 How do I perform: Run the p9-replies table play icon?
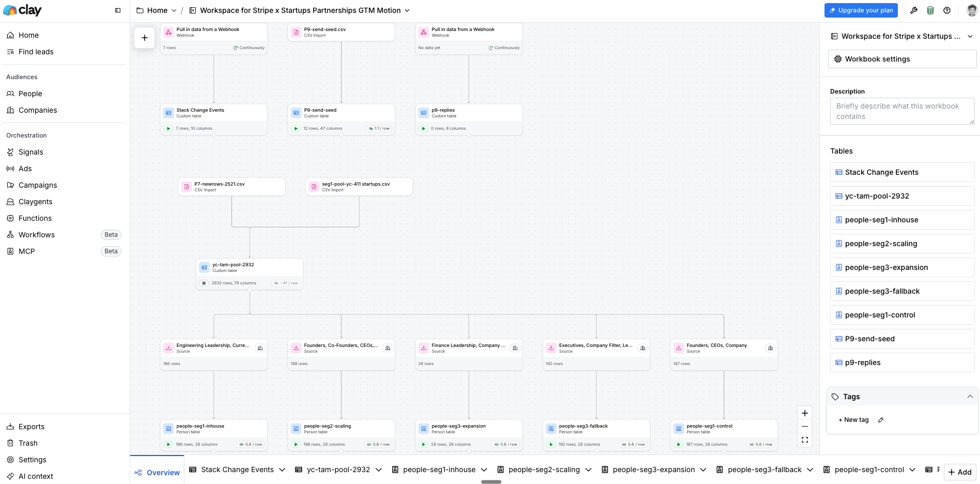424,128
